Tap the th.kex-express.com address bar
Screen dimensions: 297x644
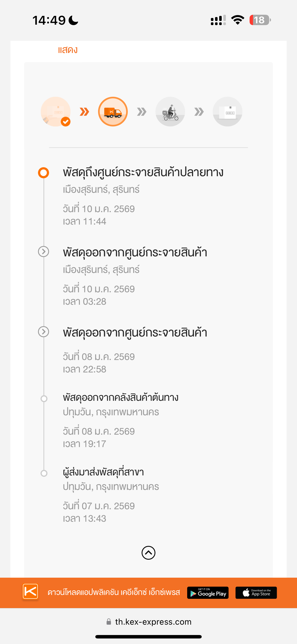pyautogui.click(x=153, y=621)
